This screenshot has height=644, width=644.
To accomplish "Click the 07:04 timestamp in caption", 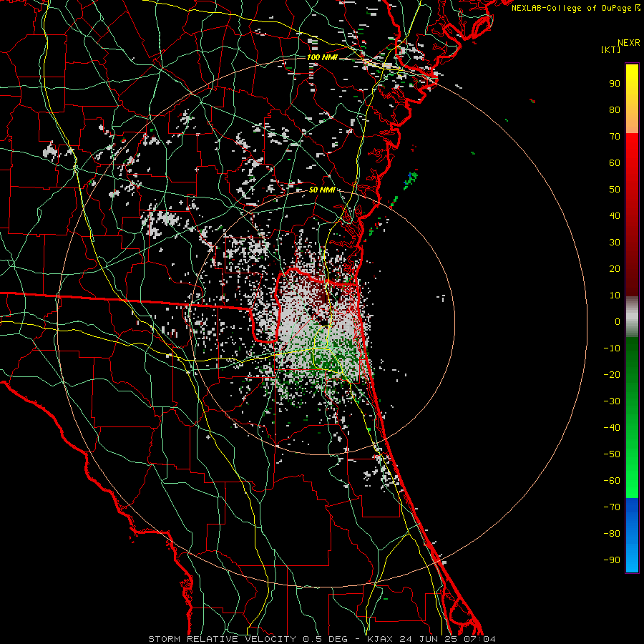I will [480, 639].
